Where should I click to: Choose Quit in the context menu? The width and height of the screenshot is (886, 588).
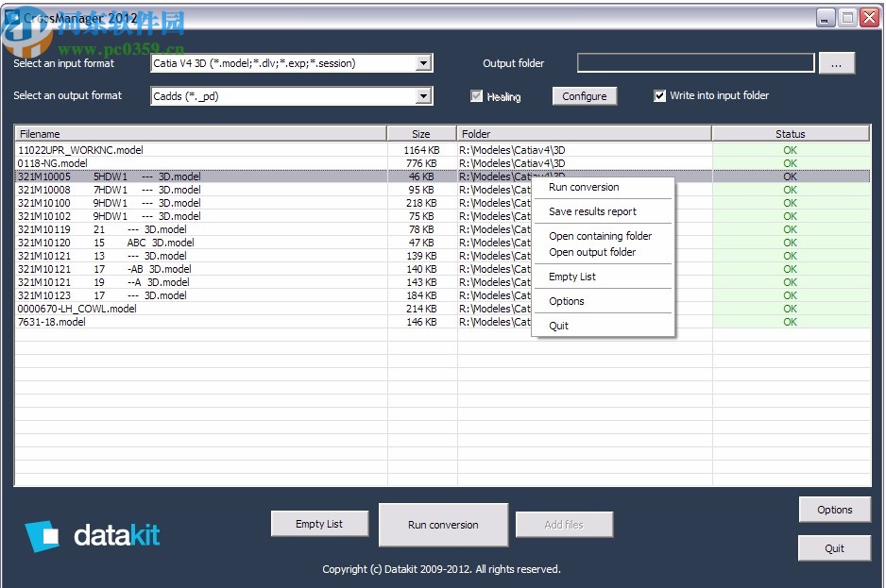tap(557, 325)
